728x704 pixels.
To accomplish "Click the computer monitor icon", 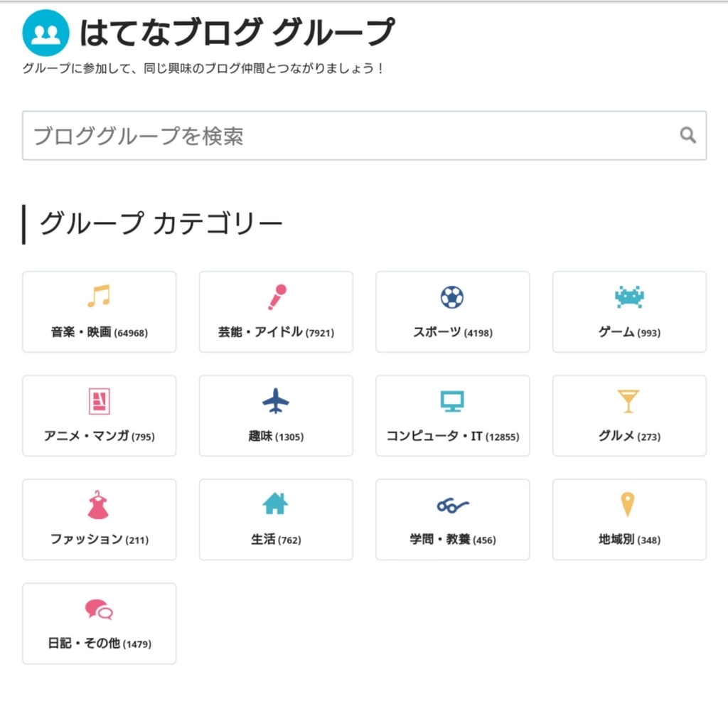I will click(x=452, y=401).
